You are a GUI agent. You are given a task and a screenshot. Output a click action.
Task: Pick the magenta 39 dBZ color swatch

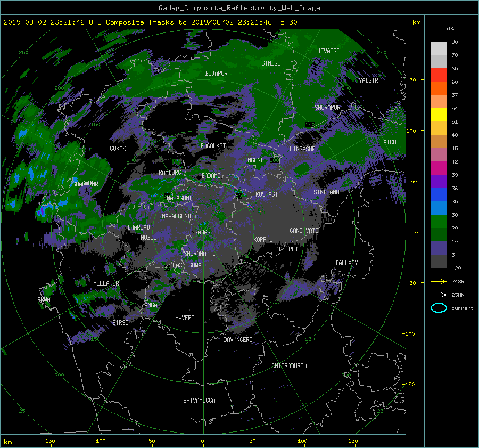coord(439,168)
